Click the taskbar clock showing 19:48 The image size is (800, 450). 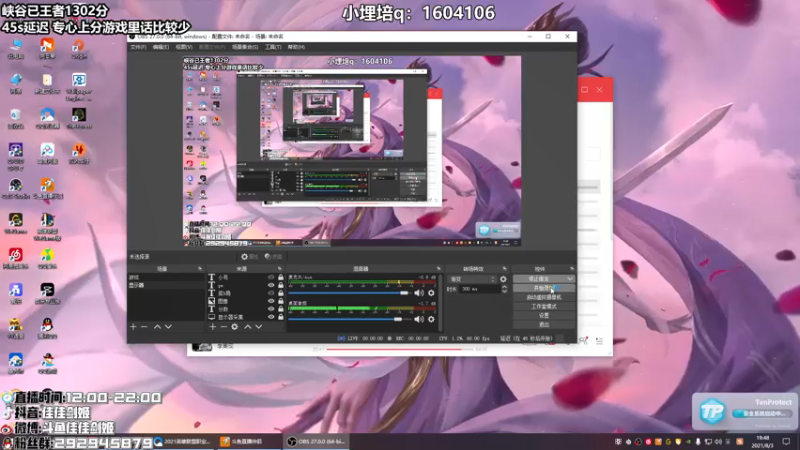(763, 442)
